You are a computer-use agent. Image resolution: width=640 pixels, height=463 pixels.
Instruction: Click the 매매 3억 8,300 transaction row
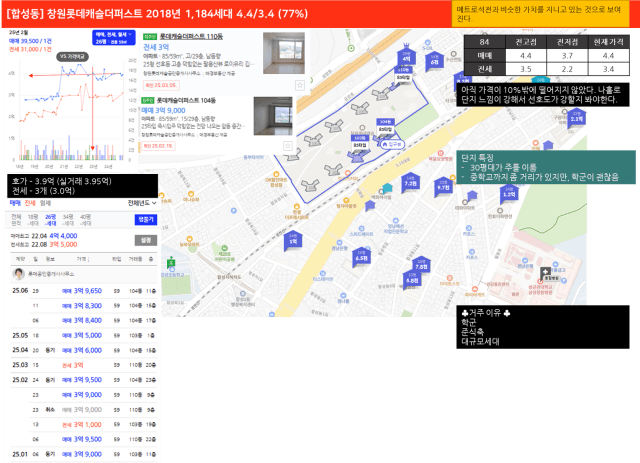pyautogui.click(x=93, y=306)
